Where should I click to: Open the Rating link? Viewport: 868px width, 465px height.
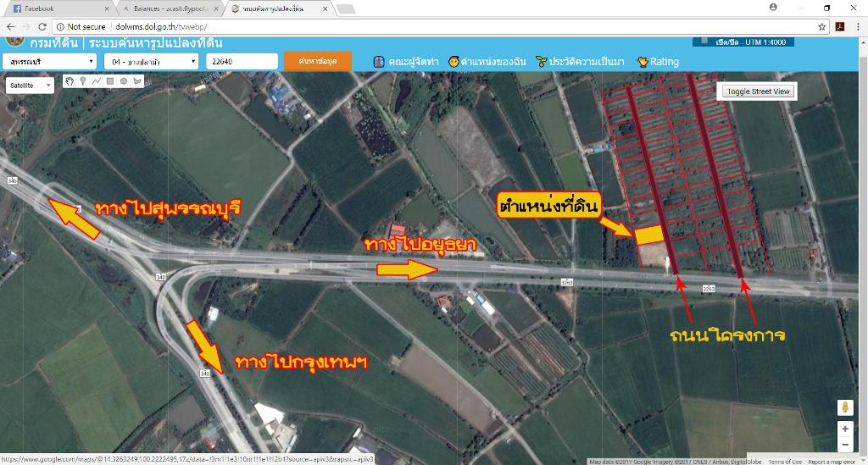click(x=665, y=61)
